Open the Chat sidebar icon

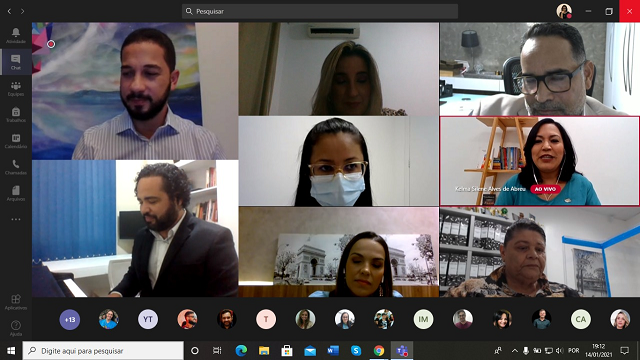pyautogui.click(x=16, y=62)
